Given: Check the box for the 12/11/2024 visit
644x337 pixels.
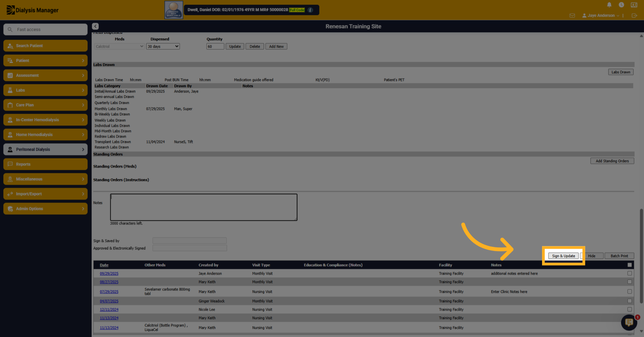Looking at the screenshot, I should click(x=630, y=309).
